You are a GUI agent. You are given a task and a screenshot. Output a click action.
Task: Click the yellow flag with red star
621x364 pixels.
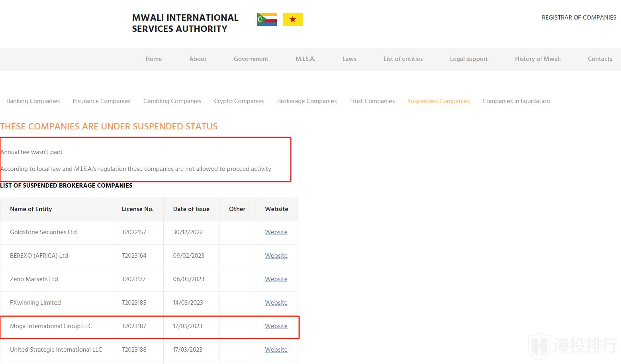pos(292,19)
